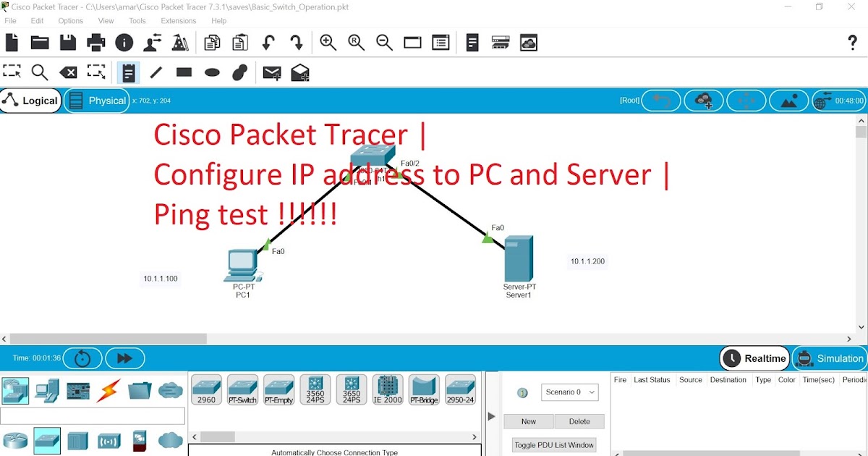Open the End Devices category

point(47,391)
